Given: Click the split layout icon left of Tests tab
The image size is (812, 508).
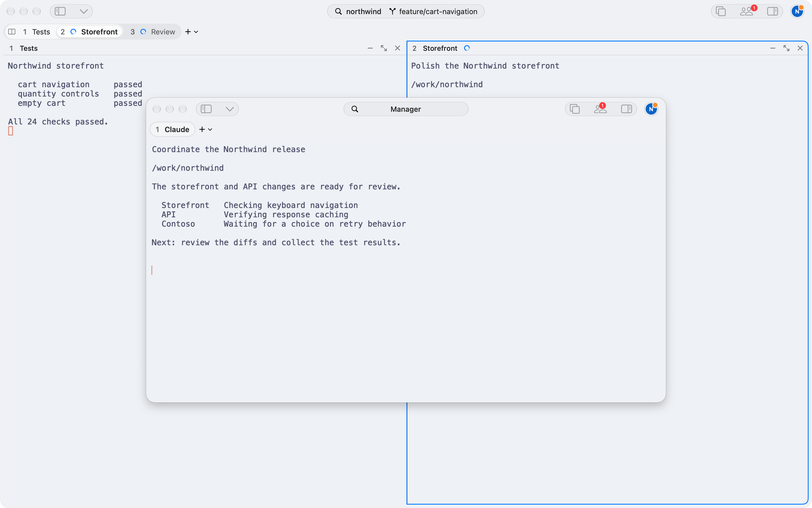Looking at the screenshot, I should (x=12, y=32).
